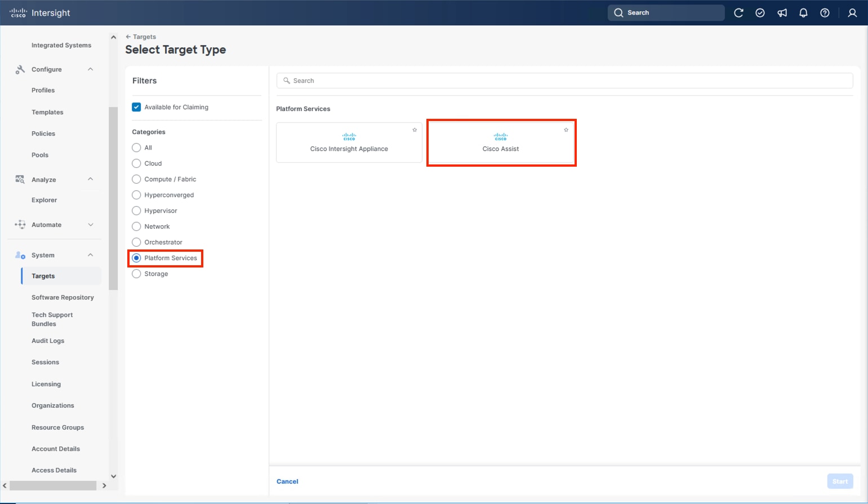The width and height of the screenshot is (868, 504).
Task: Open the What's New megaphone icon
Action: click(x=782, y=12)
